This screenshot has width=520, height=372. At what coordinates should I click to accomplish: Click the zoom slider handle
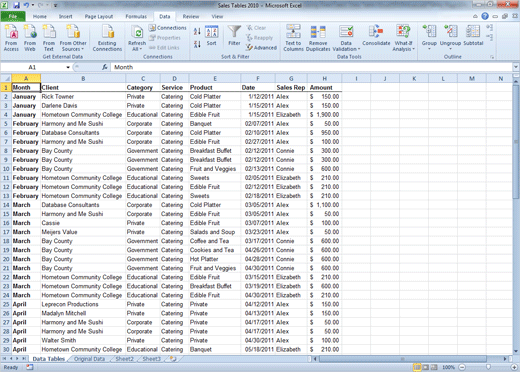[488, 367]
